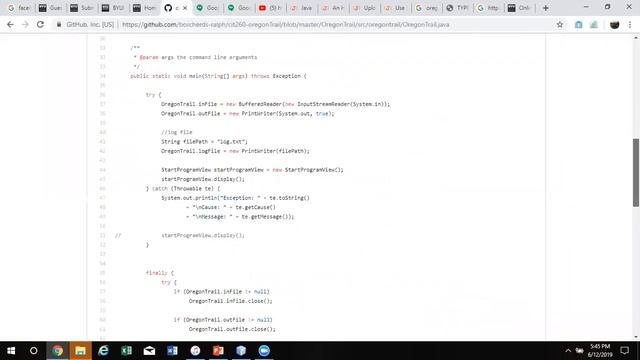Click the line 'StartProgramView startProgramView = new StartProgramView();'
640x360 pixels.
pos(252,170)
